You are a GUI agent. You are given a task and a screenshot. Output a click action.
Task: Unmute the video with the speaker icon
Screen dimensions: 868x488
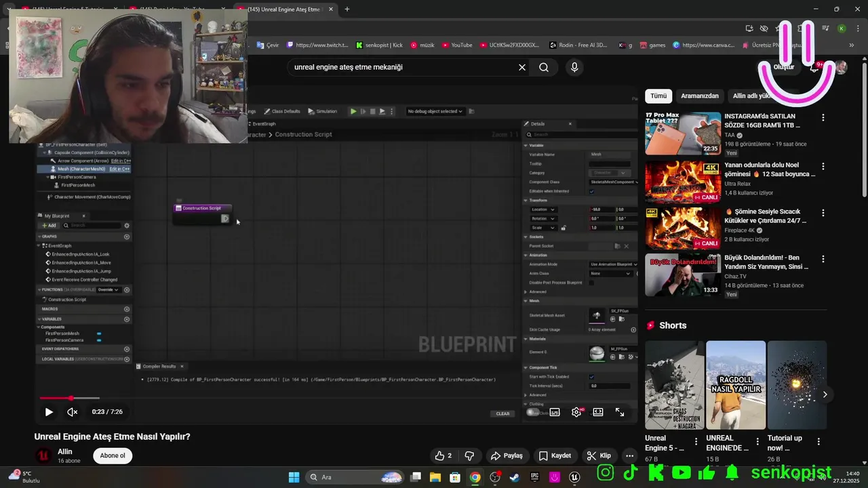coord(72,411)
